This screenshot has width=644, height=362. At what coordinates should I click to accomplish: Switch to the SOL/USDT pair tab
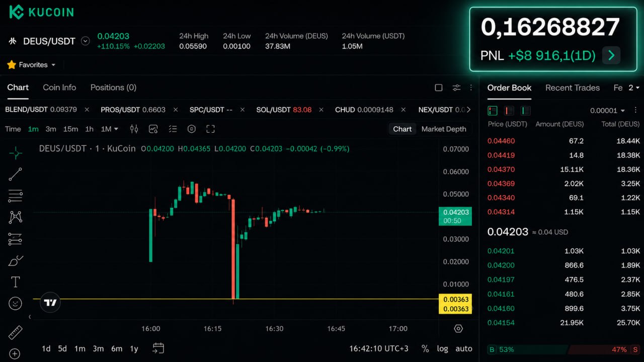coord(284,110)
